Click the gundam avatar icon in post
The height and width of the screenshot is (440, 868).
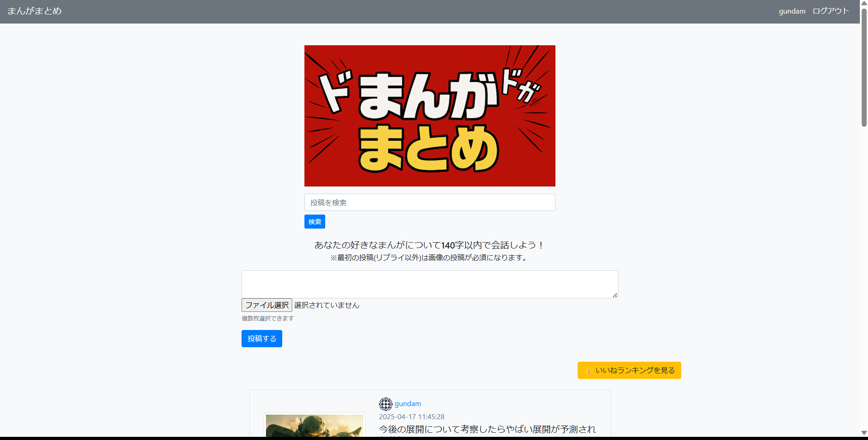pos(386,404)
